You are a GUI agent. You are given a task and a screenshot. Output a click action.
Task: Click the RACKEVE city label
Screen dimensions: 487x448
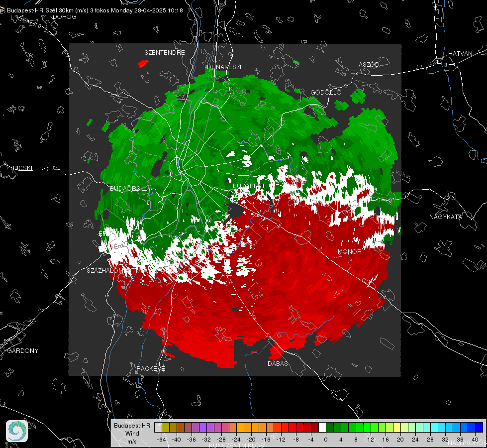(x=151, y=368)
